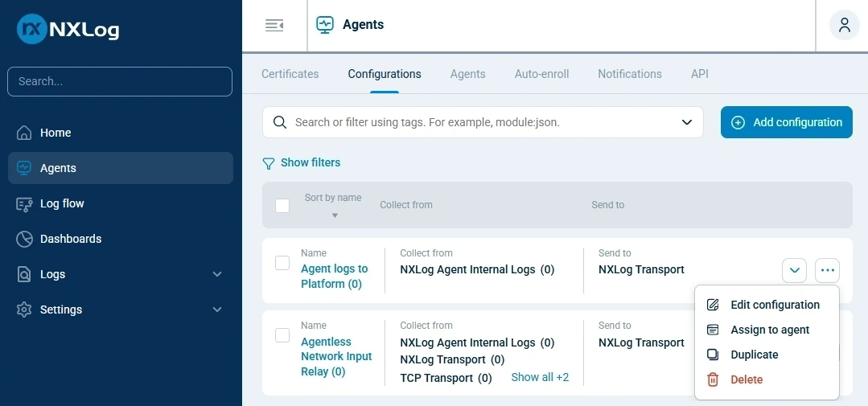The width and height of the screenshot is (868, 406).
Task: Click NXLog Transport in Agent logs to Platform row
Action: pyautogui.click(x=641, y=270)
